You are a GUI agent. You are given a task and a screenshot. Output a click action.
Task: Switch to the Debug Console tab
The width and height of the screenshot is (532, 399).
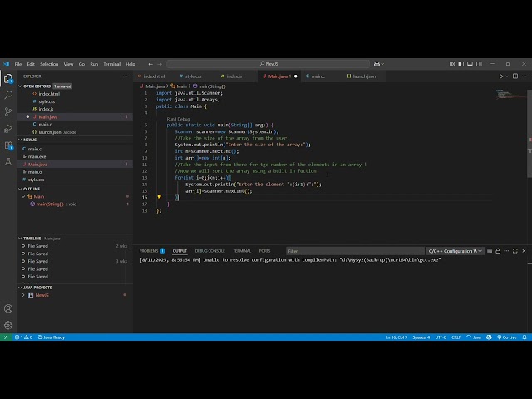[x=210, y=251]
